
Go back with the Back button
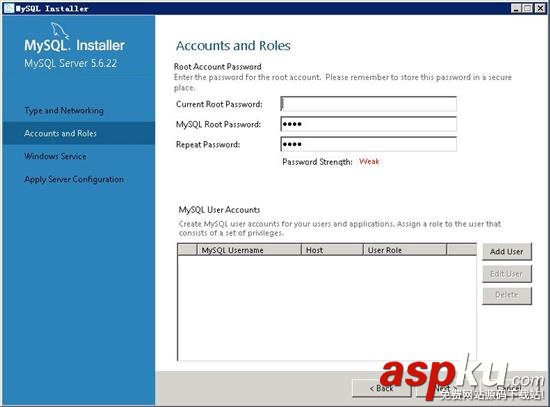(381, 388)
